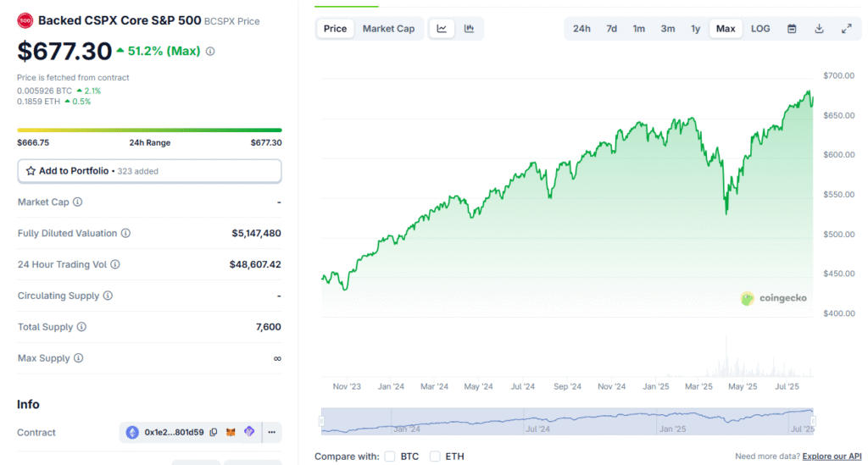The height and width of the screenshot is (465, 868).
Task: Click the info icon next to Market Cap
Action: (x=78, y=202)
